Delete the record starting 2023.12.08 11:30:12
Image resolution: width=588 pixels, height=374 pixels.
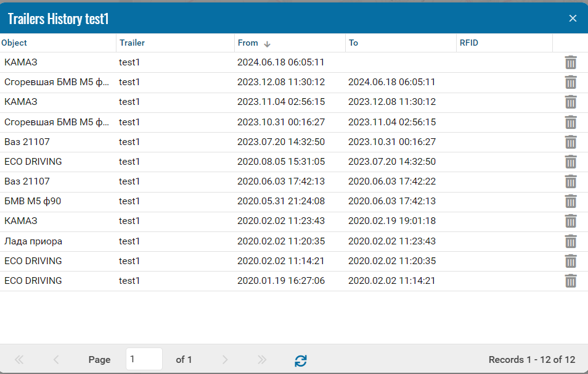click(571, 82)
